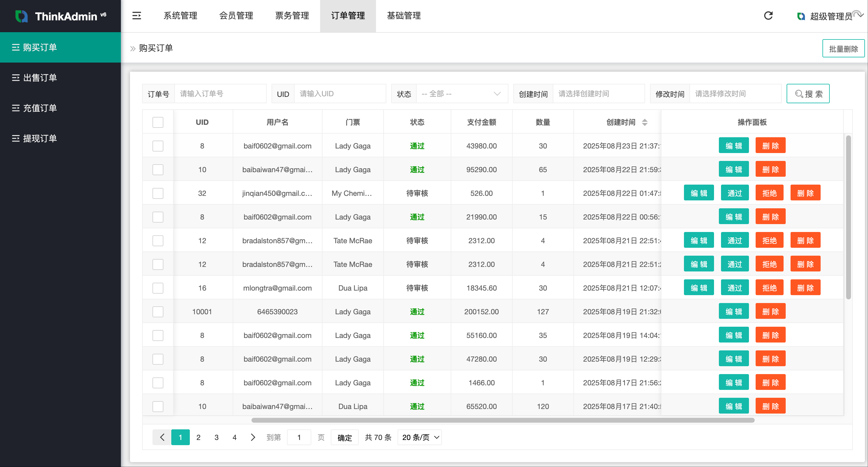
Task: Open the 状态 filter dropdown
Action: 461,94
